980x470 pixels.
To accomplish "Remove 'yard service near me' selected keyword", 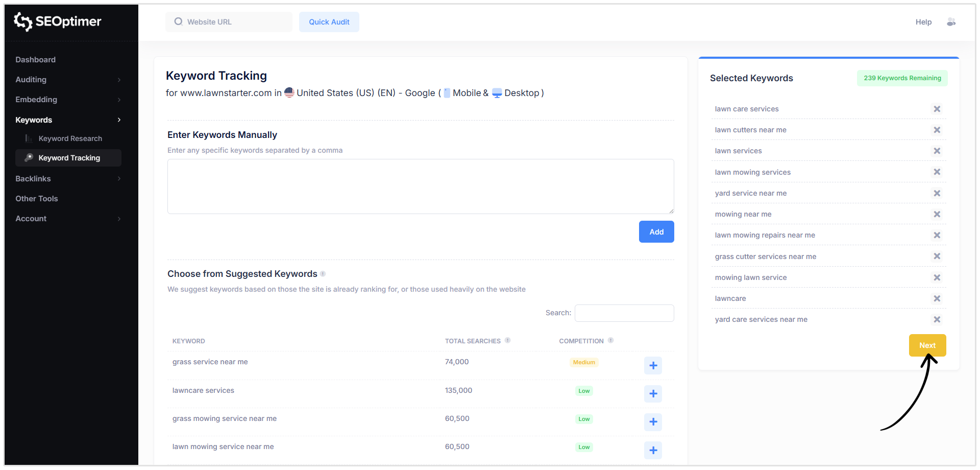I will [937, 193].
